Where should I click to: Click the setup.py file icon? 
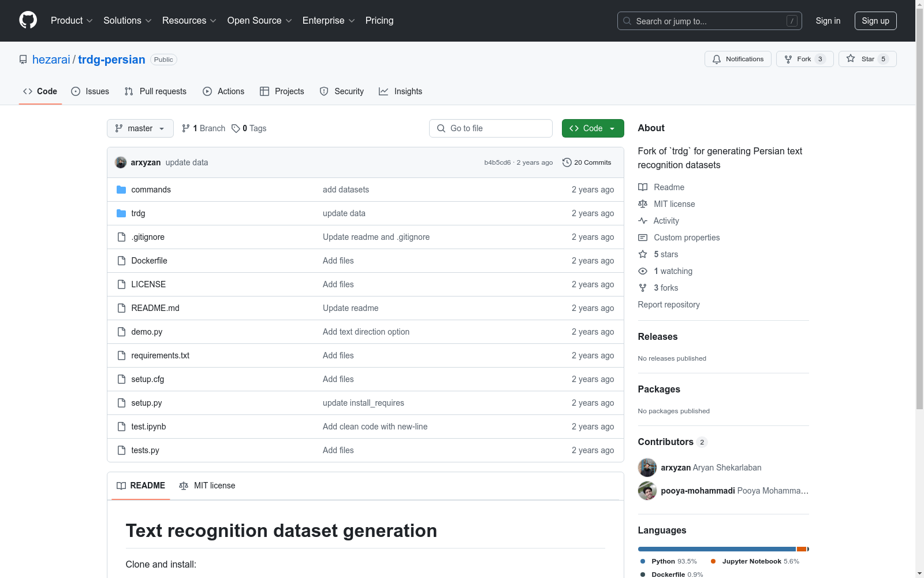[121, 403]
